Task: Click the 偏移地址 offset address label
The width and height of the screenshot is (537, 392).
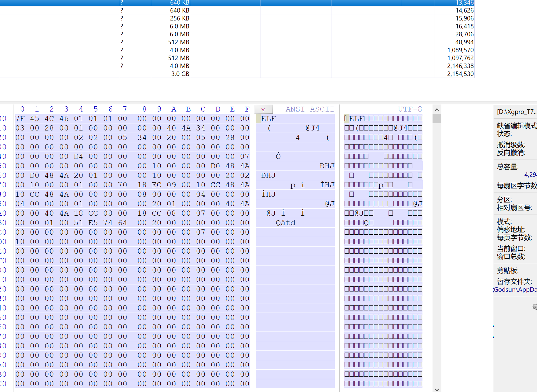Action: coord(511,230)
